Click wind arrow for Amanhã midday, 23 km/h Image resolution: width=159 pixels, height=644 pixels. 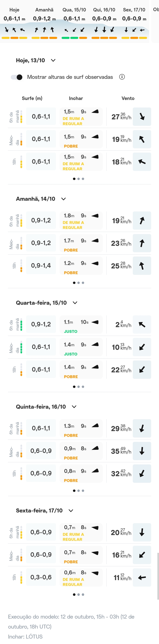142,243
